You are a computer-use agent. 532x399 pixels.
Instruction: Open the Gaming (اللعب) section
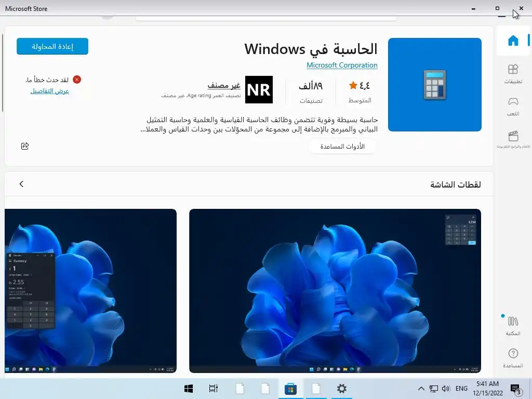[513, 106]
